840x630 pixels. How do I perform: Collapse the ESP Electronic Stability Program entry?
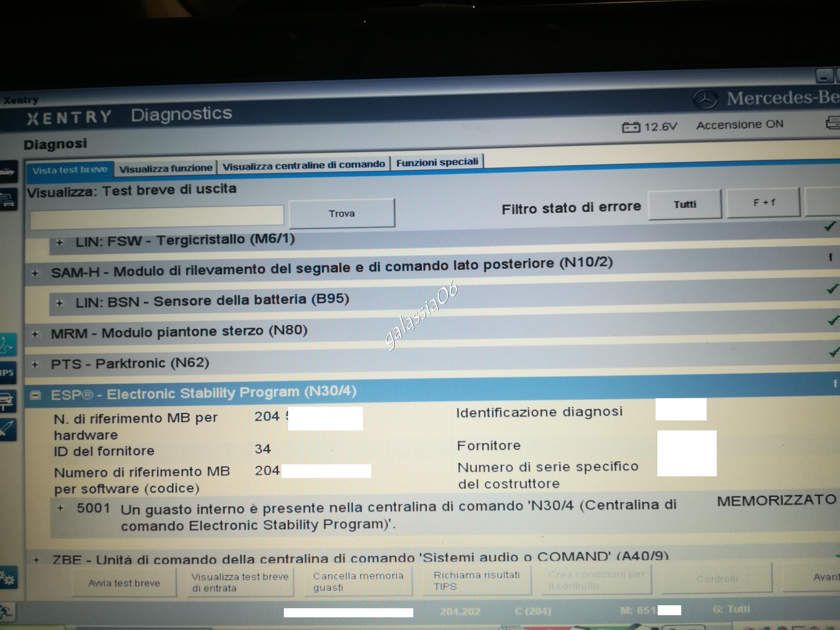[x=35, y=396]
